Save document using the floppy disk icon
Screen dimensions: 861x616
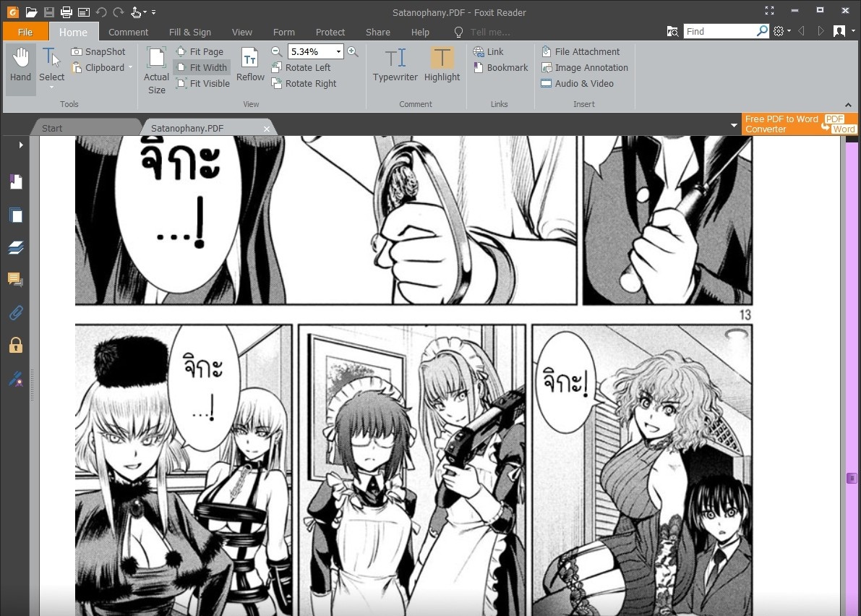point(49,12)
